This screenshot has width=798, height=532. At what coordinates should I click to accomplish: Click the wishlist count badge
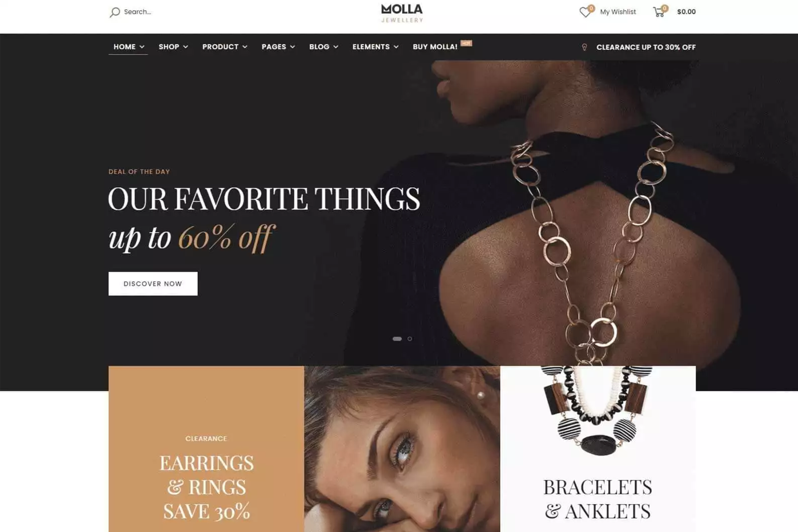(591, 8)
